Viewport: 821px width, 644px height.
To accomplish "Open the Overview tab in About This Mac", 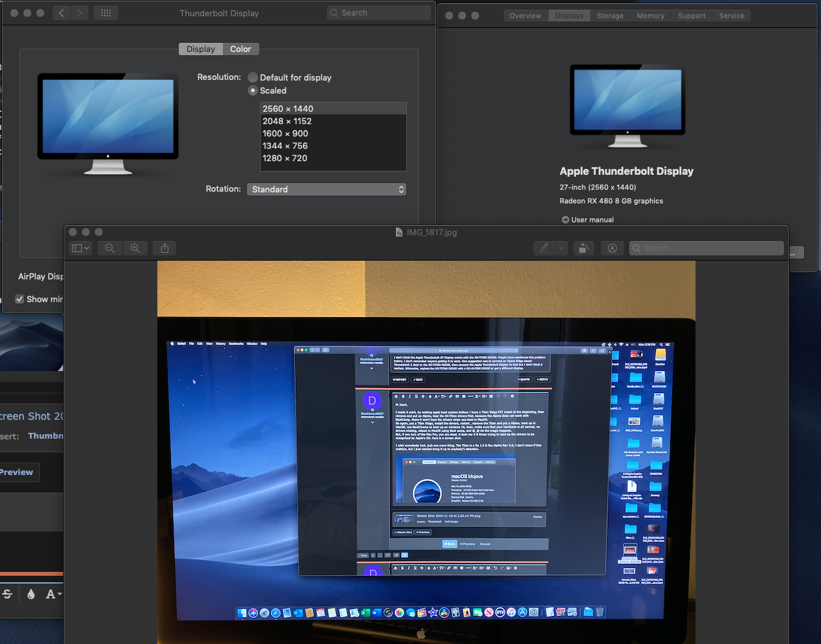I will (525, 16).
